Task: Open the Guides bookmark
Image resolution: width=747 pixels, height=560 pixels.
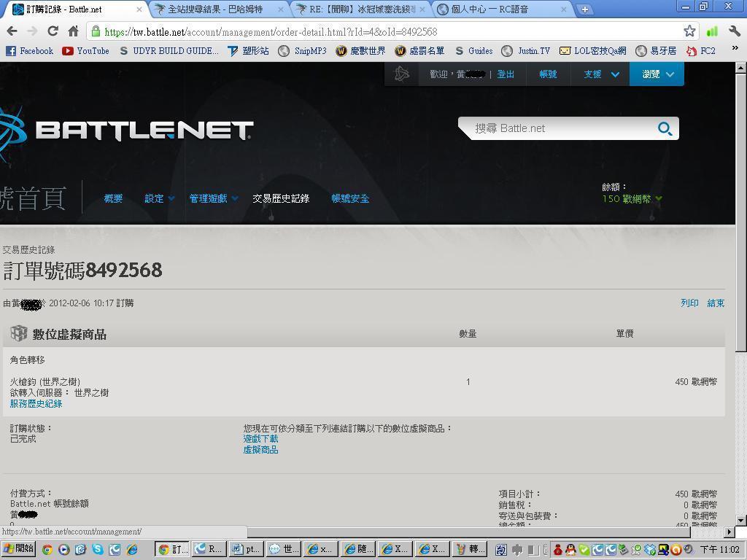Action: point(473,50)
